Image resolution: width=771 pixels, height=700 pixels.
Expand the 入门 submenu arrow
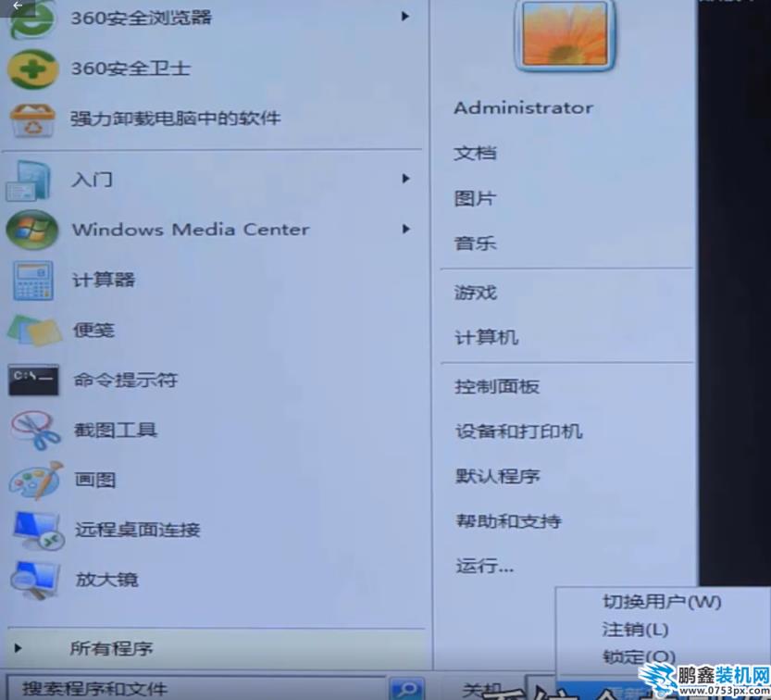click(x=405, y=179)
